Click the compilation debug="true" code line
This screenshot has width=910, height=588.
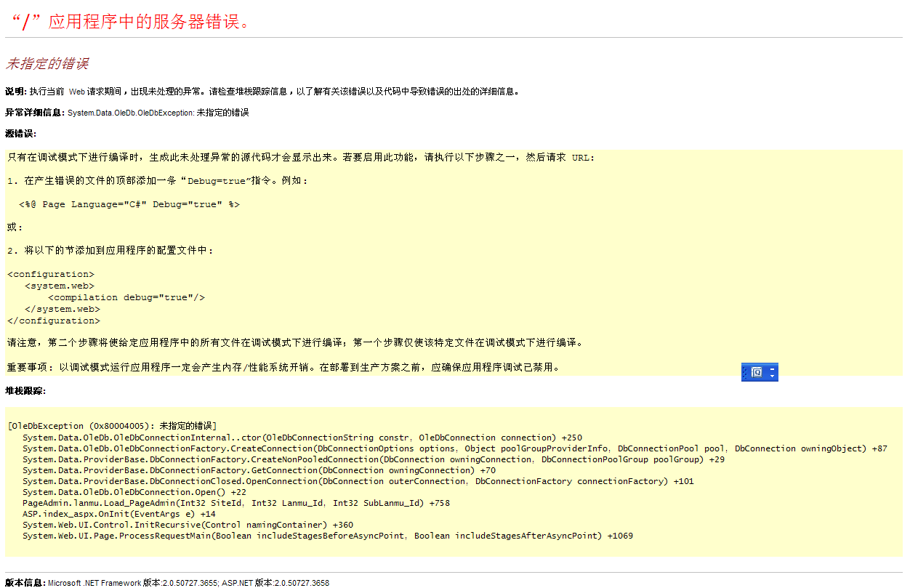[126, 297]
